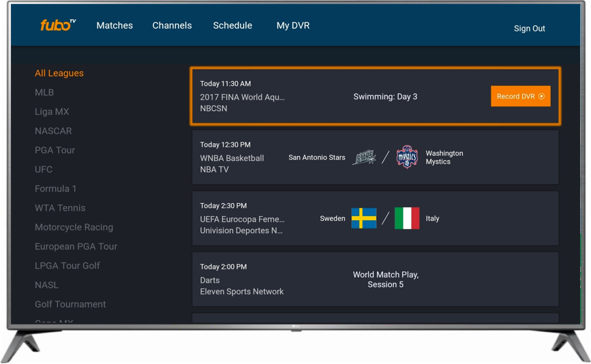This screenshot has height=364, width=591.
Task: Click the Darts event title
Action: pyautogui.click(x=209, y=280)
